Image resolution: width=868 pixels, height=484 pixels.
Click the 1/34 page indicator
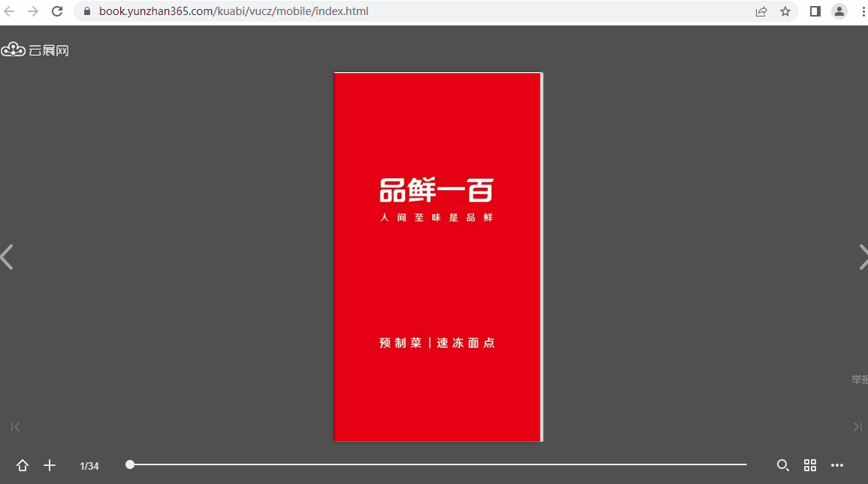[89, 466]
